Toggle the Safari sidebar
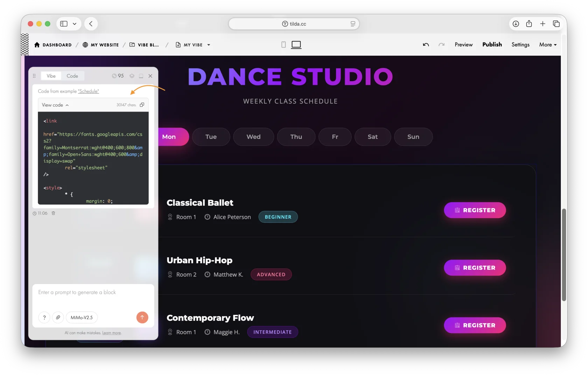Screen dimensions: 588x375 click(64, 24)
